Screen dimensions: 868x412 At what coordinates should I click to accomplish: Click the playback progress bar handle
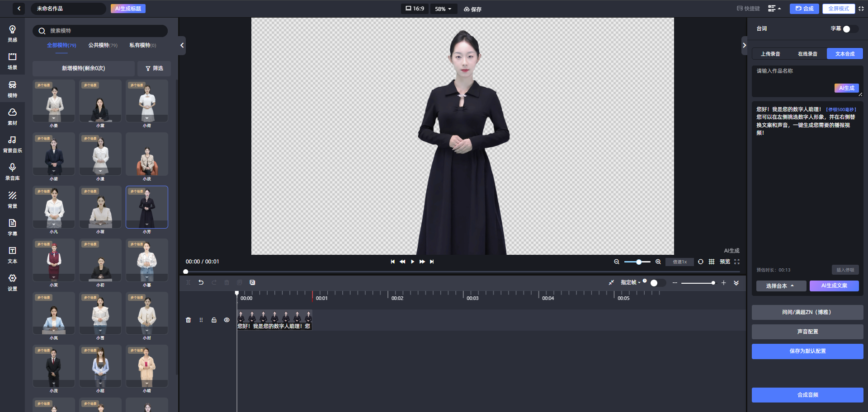[185, 272]
